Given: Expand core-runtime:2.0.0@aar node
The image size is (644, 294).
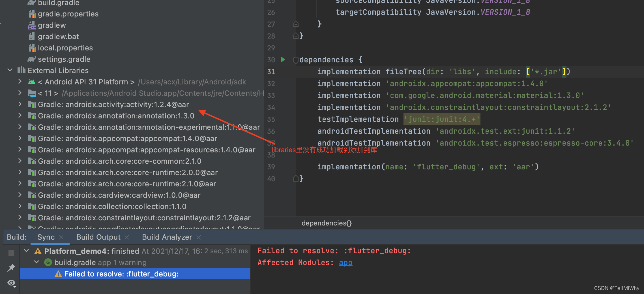Looking at the screenshot, I should pyautogui.click(x=20, y=172).
